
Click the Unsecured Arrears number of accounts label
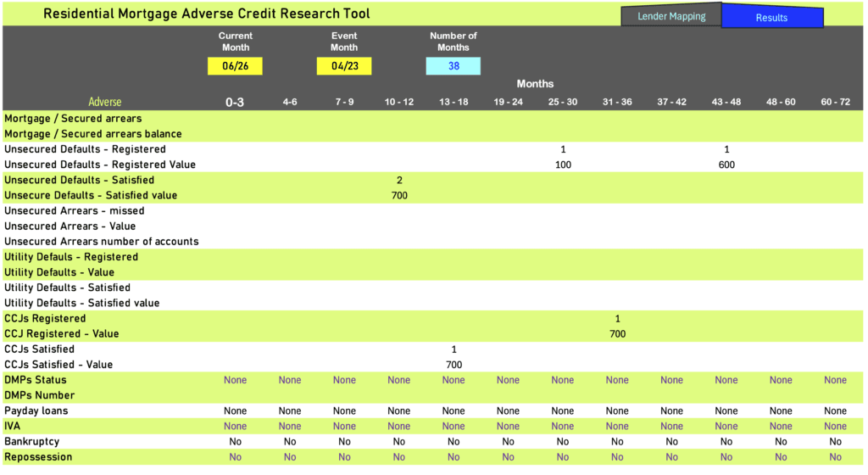tap(102, 242)
